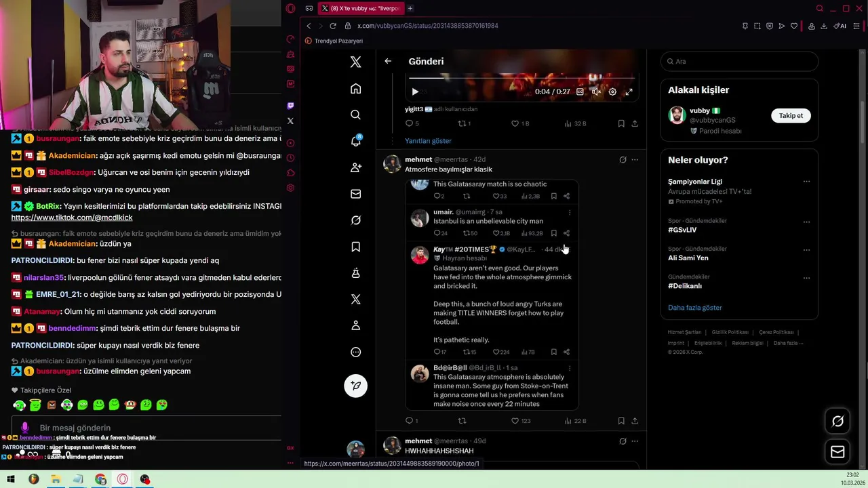868x488 pixels.
Task: Toggle video captions CC button
Action: point(580,91)
